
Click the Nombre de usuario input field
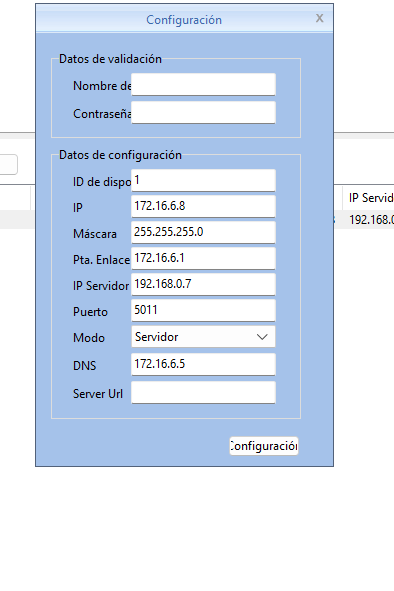point(203,84)
